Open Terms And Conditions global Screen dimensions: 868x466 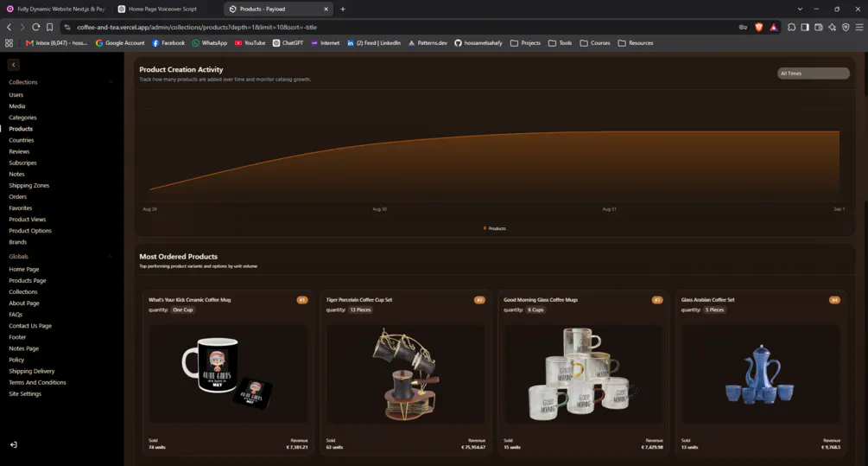tap(37, 382)
